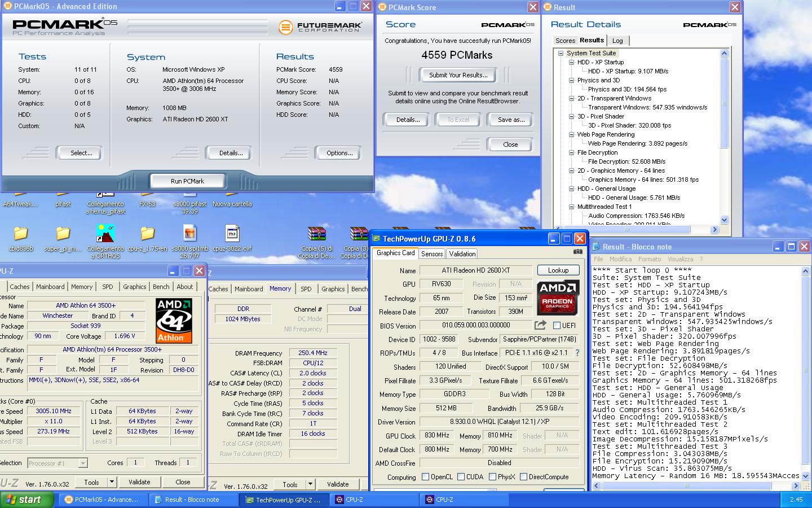Open the Formato menu in Notepad
This screenshot has height=508, width=812.
click(x=650, y=259)
